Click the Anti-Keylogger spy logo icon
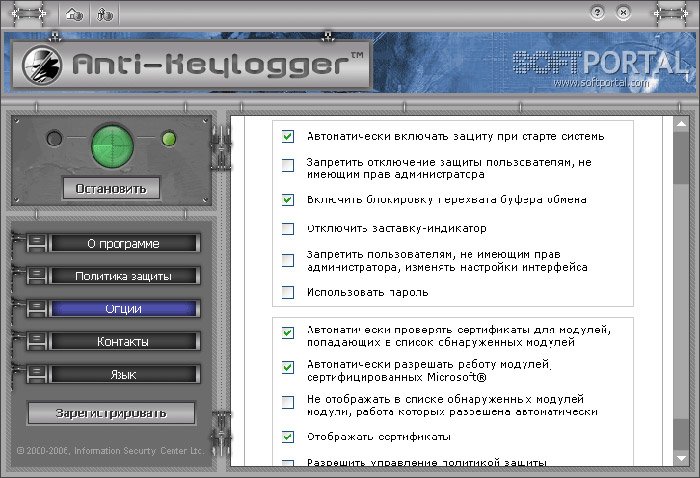 click(x=42, y=65)
